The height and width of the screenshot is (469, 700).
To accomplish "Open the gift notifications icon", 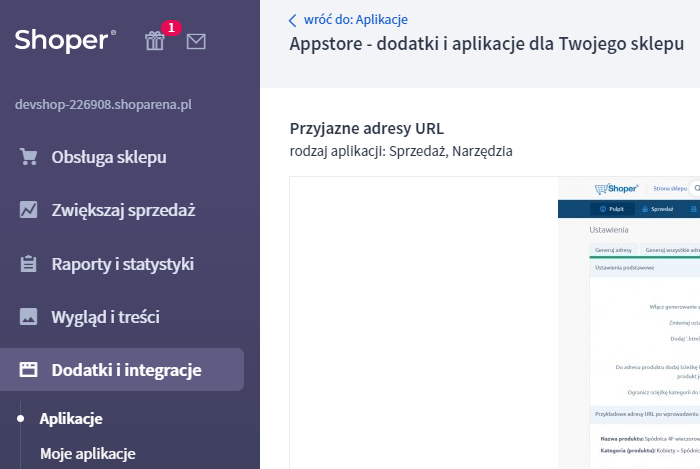I will [155, 41].
